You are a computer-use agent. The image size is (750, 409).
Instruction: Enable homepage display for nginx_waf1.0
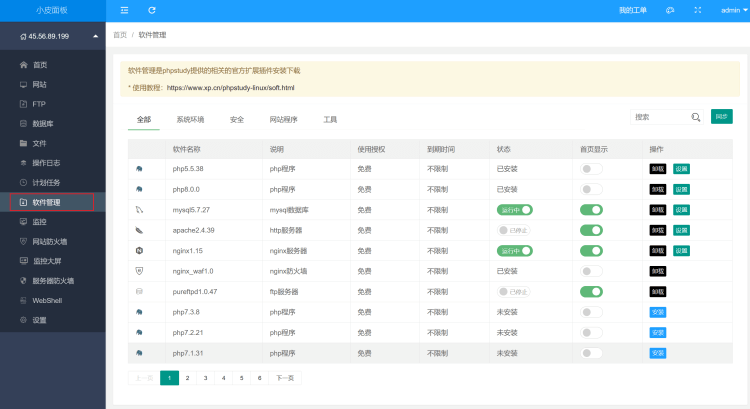pyautogui.click(x=591, y=271)
